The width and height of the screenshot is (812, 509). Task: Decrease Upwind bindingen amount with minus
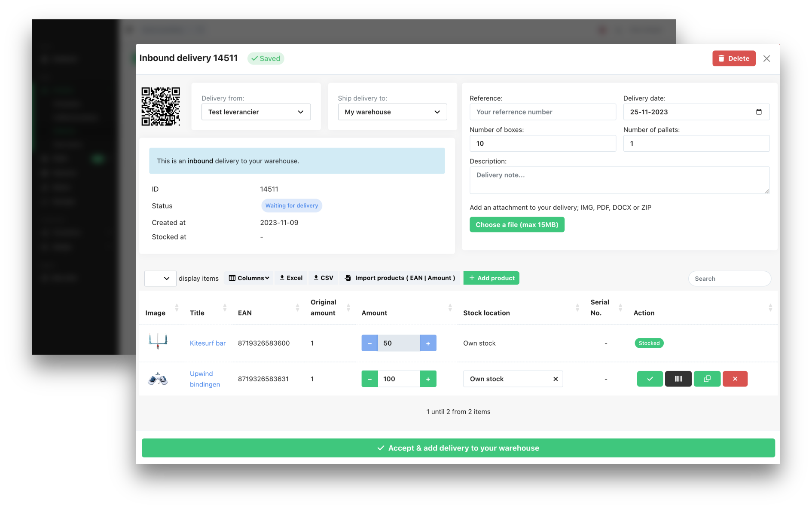369,379
